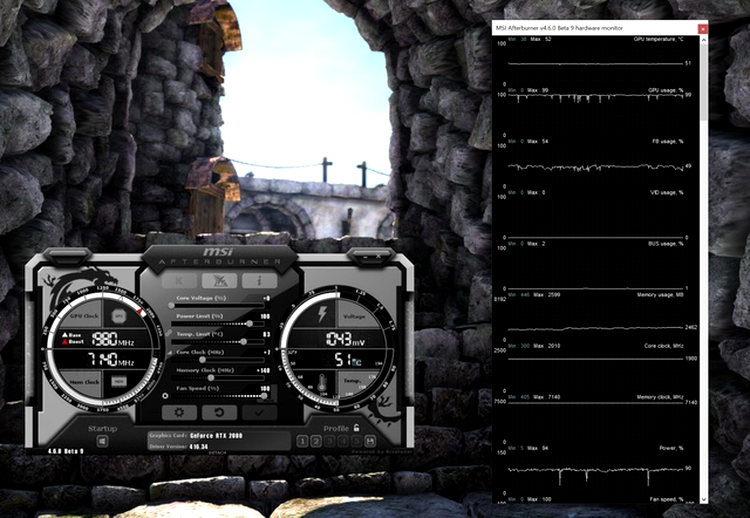Image resolution: width=750 pixels, height=518 pixels.
Task: Close the hardware monitor window
Action: tap(702, 29)
